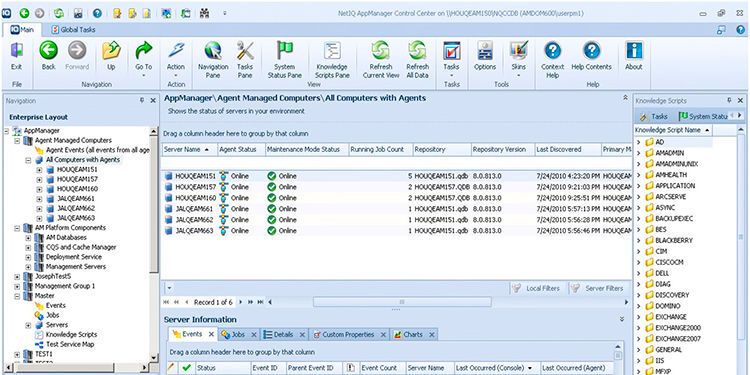Screen dimensions: 750x375
Task: Open the Action ribbon dropdown
Action: click(176, 59)
